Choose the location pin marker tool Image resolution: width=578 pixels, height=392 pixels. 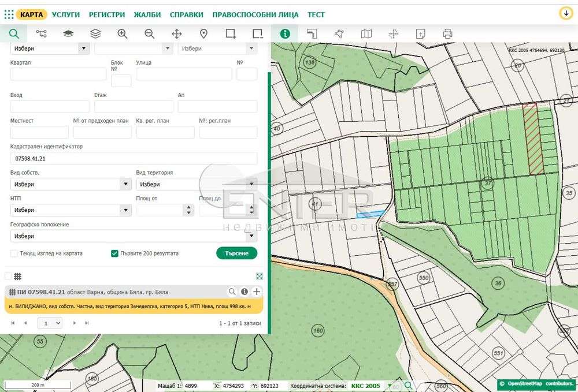203,34
